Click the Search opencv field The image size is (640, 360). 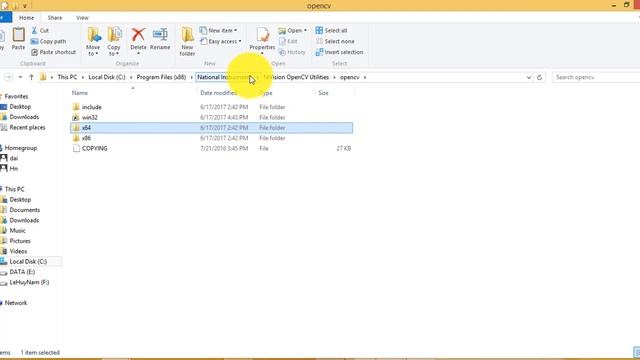(x=596, y=77)
